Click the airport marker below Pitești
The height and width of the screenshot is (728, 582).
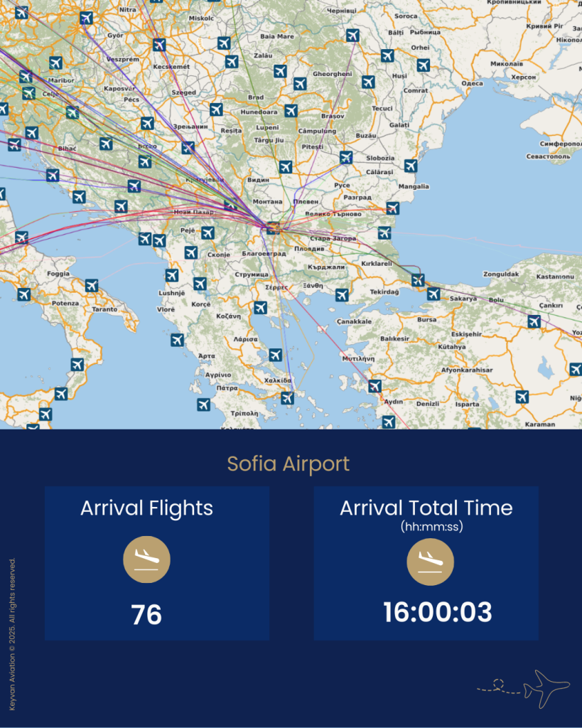(285, 167)
